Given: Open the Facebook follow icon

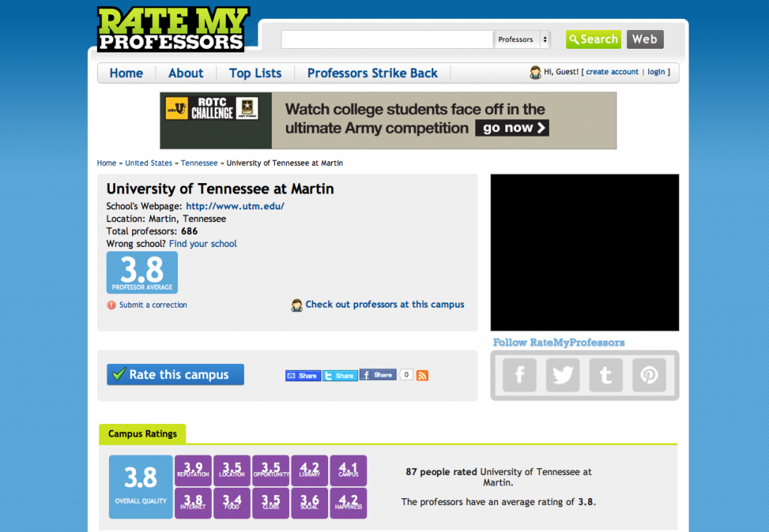Looking at the screenshot, I should tap(520, 374).
